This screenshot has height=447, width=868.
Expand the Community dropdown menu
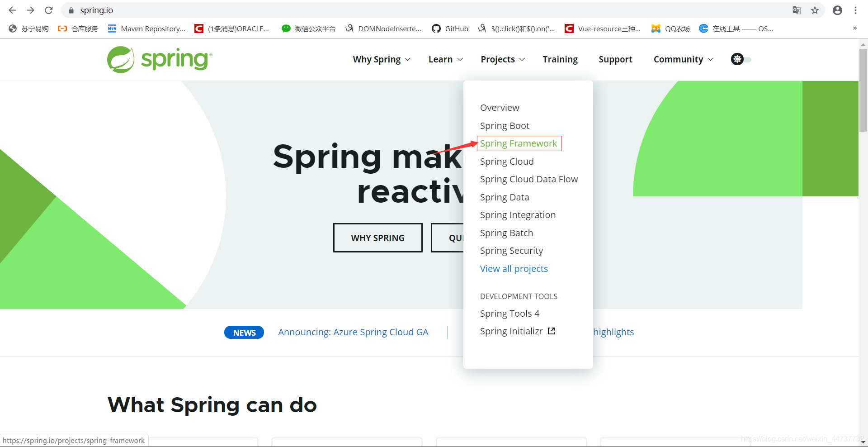point(684,59)
